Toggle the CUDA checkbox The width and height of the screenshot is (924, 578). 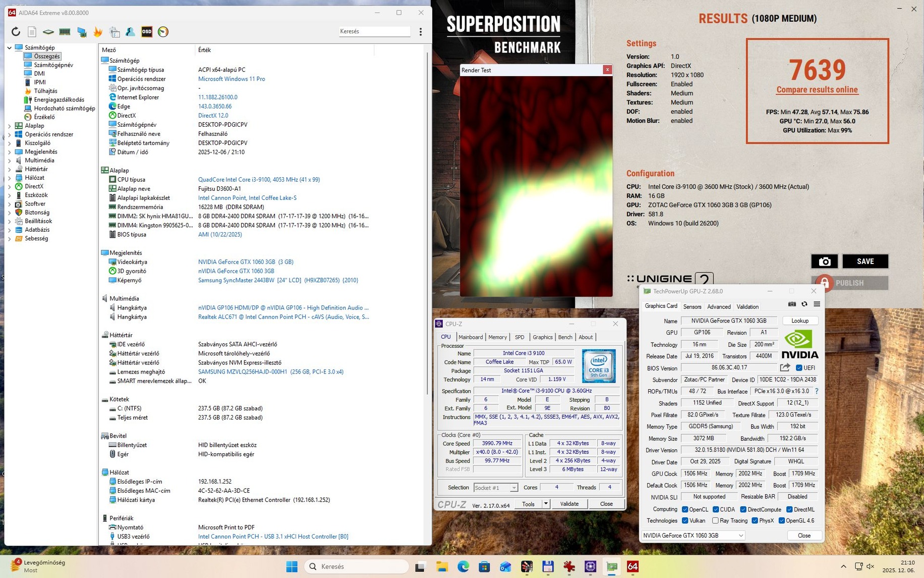coord(716,509)
